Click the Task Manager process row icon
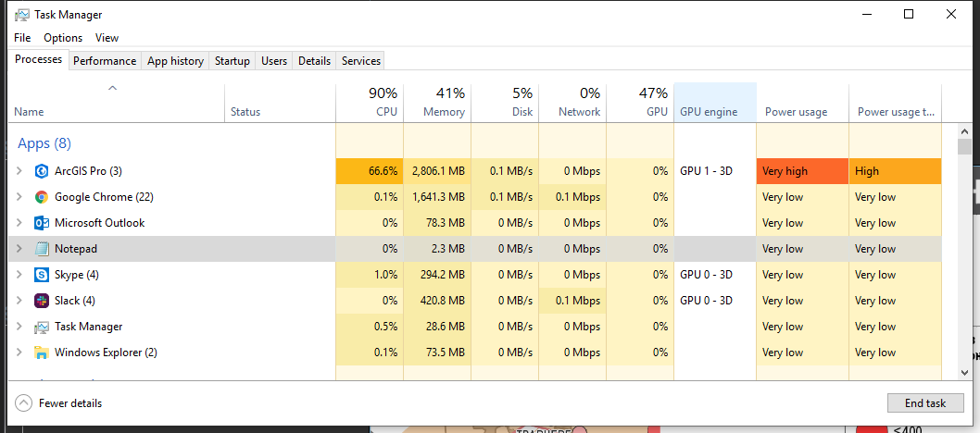Screen dimensions: 980x433 click(x=41, y=327)
